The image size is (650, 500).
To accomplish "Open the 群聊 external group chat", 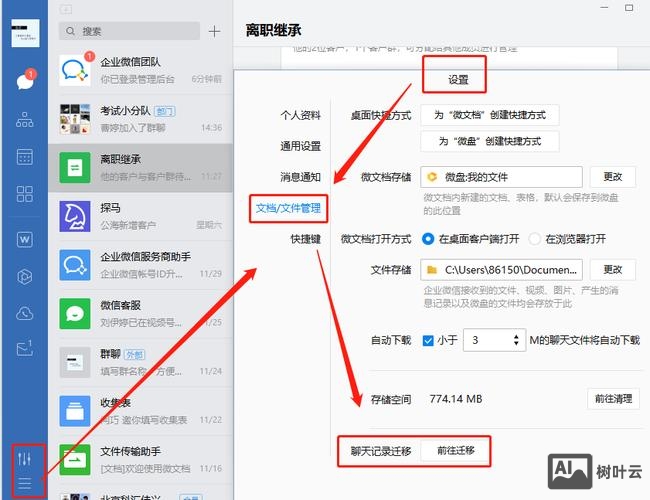I will click(x=141, y=362).
